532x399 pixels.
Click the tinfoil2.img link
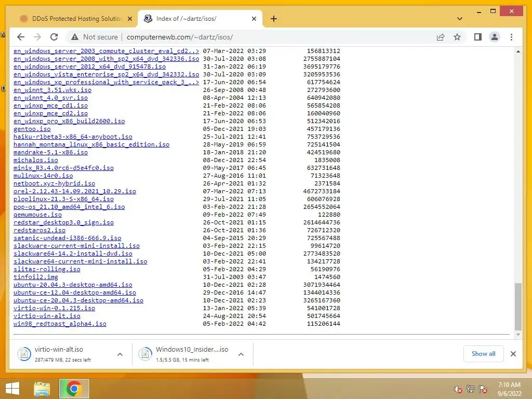point(36,277)
